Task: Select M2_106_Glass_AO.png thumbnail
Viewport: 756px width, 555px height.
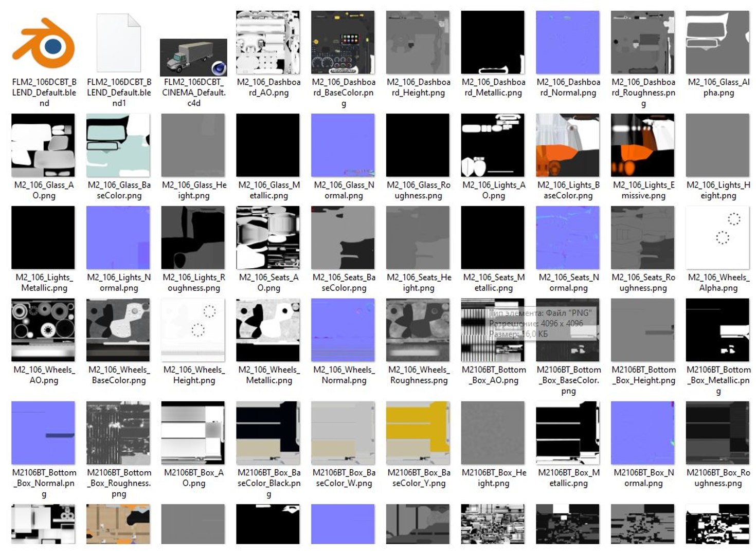Action: [x=43, y=145]
